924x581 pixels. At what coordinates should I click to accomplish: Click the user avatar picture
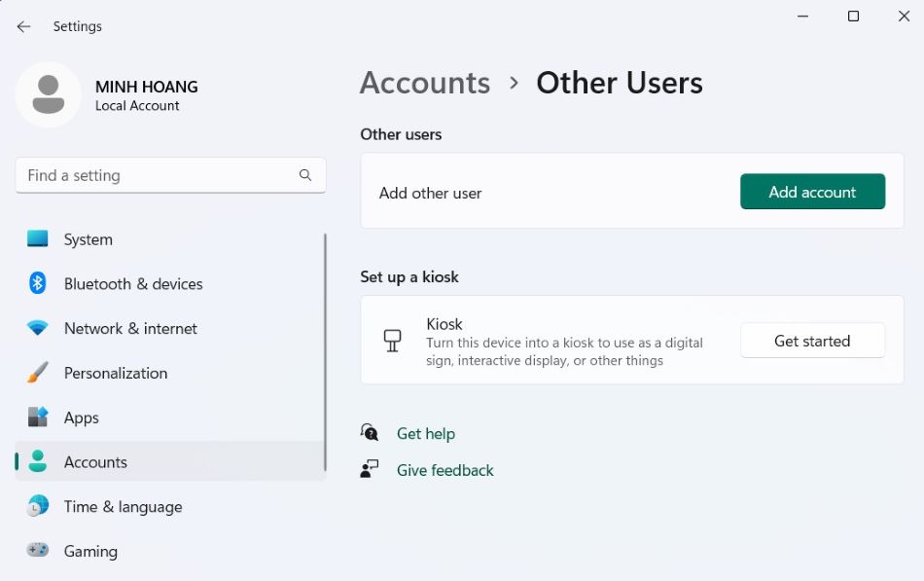tap(49, 95)
